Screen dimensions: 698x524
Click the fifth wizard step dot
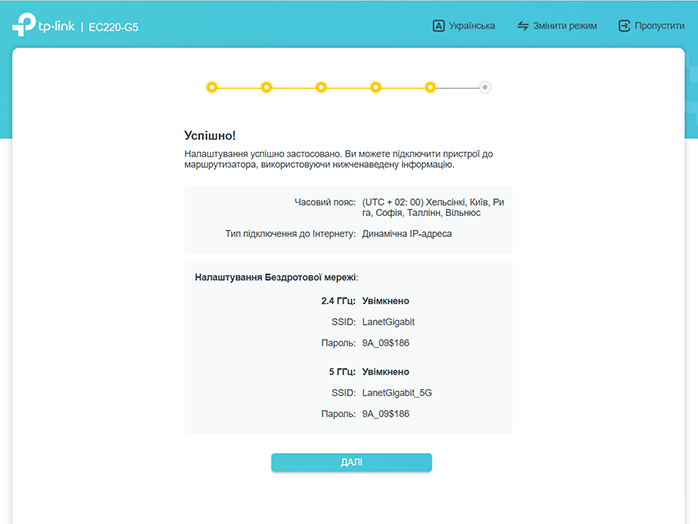pyautogui.click(x=430, y=87)
